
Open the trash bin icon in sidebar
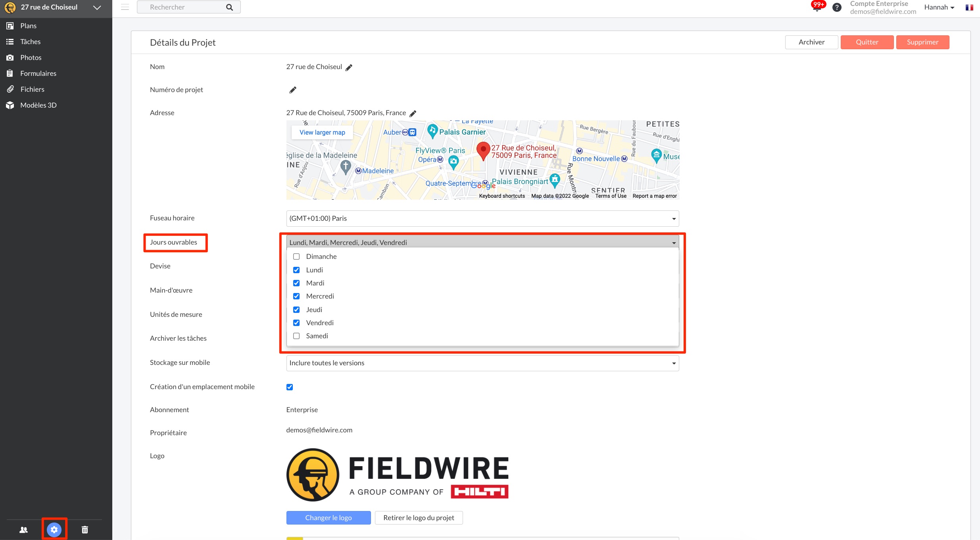85,530
